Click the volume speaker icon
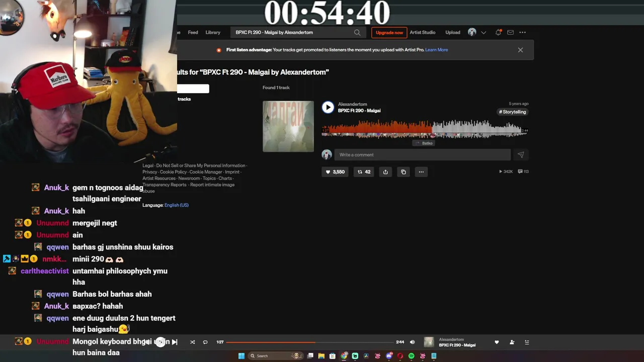 click(412, 342)
